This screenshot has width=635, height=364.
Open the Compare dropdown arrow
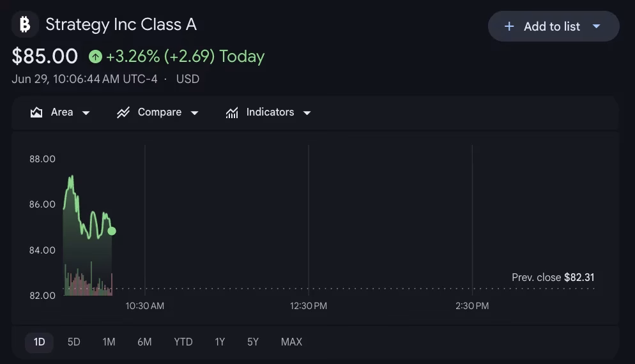tap(194, 113)
